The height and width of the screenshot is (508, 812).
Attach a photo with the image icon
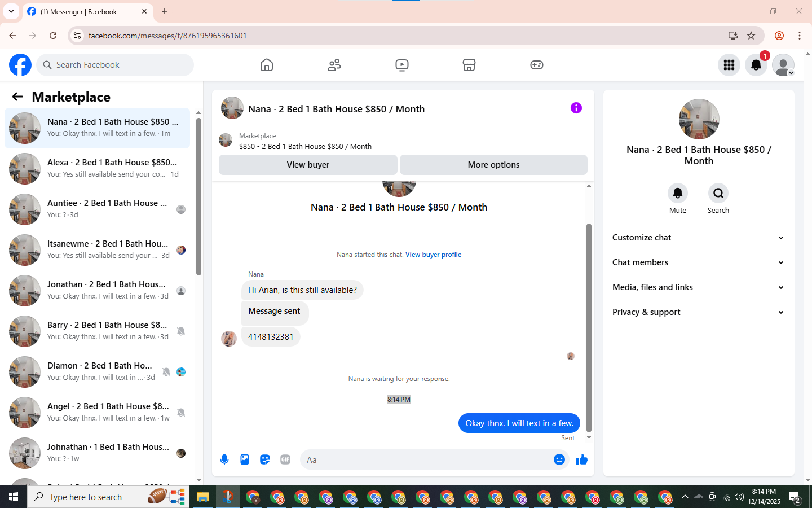point(245,459)
